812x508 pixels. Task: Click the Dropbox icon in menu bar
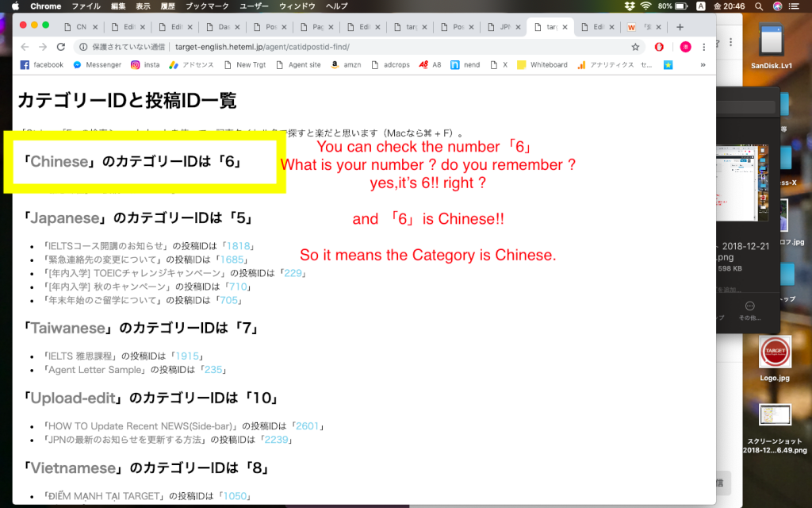point(630,6)
